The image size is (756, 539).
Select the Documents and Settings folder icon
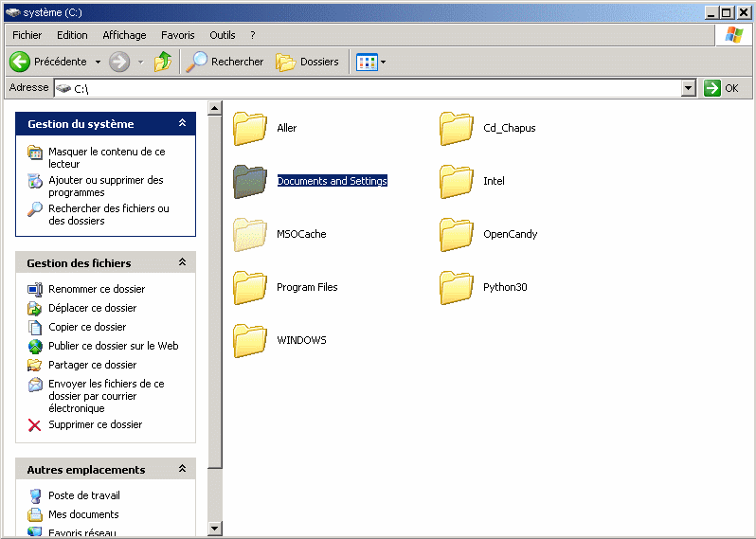(x=250, y=181)
